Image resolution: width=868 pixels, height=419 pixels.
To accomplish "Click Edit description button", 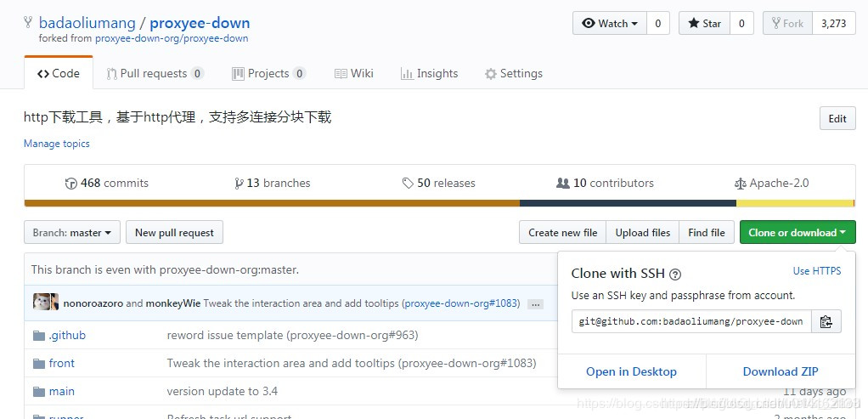I will (837, 119).
